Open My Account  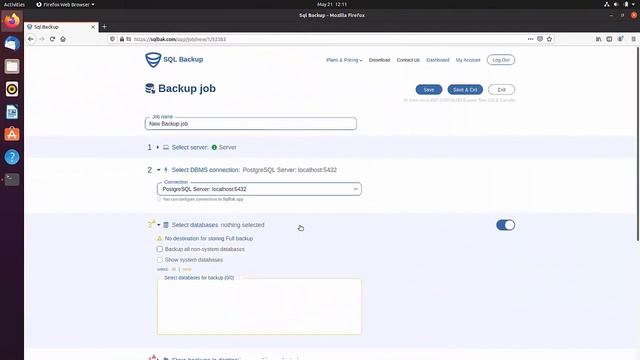468,60
